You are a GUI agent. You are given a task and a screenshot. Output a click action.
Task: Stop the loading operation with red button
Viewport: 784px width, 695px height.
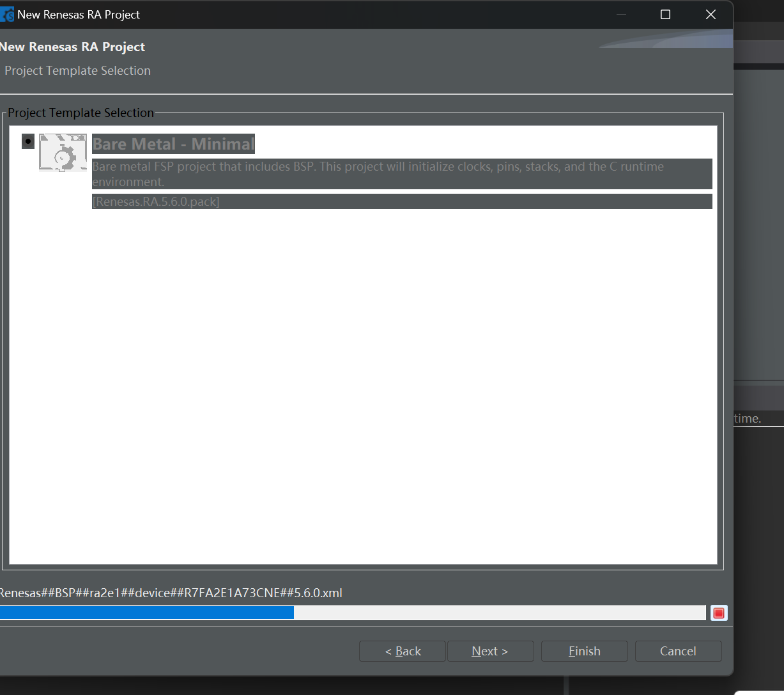[x=719, y=613]
